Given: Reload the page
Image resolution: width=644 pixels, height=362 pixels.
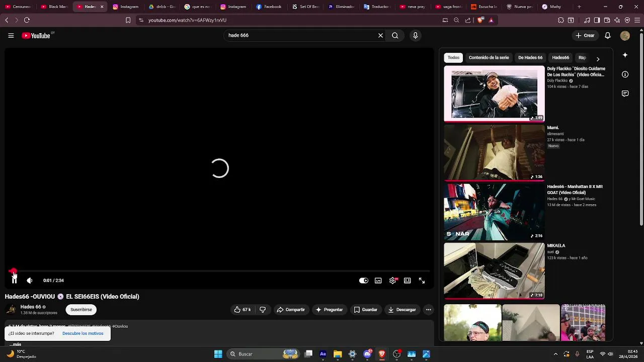Looking at the screenshot, I should point(27,20).
